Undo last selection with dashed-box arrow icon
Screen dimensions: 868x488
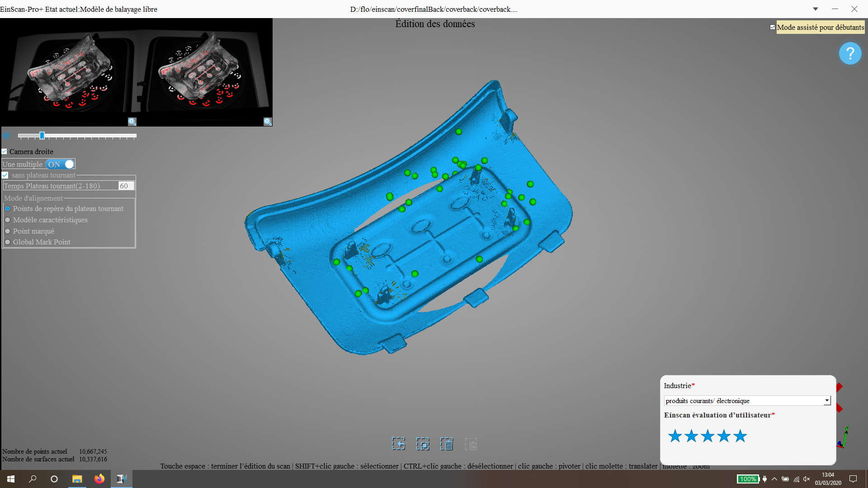click(x=398, y=444)
